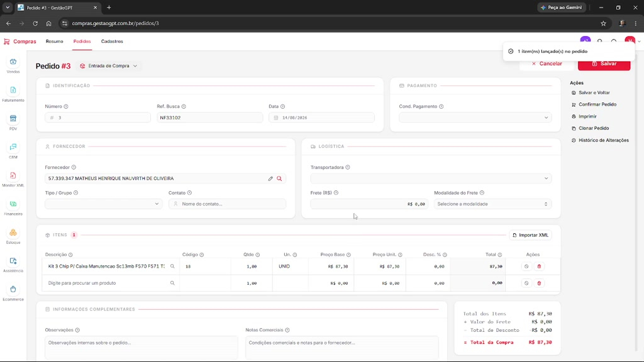Open the Transportadora dropdown
Viewport: 644px width, 362px height.
pyautogui.click(x=431, y=178)
